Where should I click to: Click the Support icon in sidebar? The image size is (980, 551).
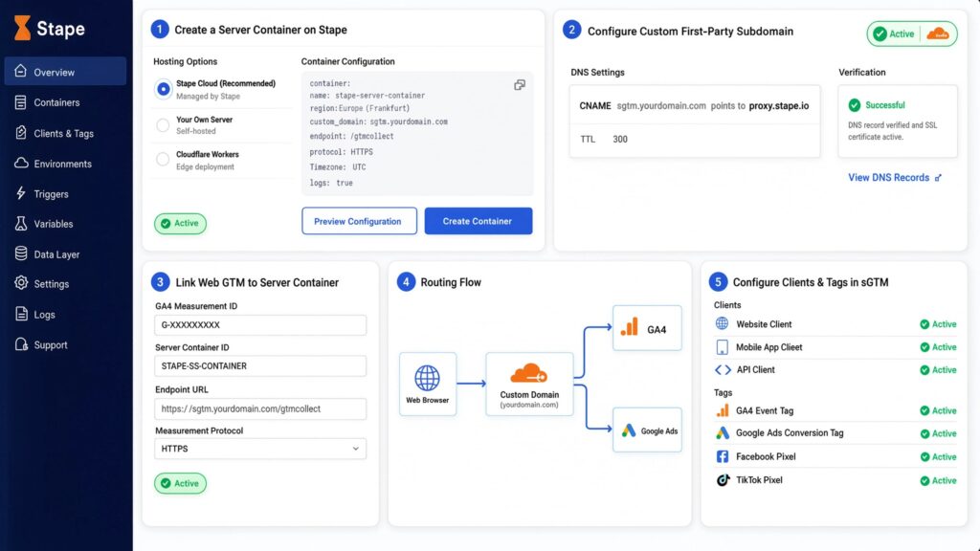[21, 344]
